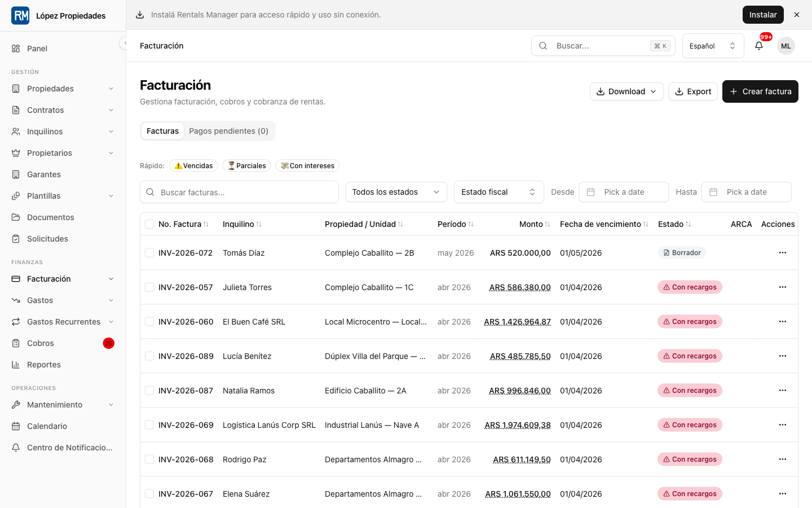Click the Instalar button

pos(763,15)
